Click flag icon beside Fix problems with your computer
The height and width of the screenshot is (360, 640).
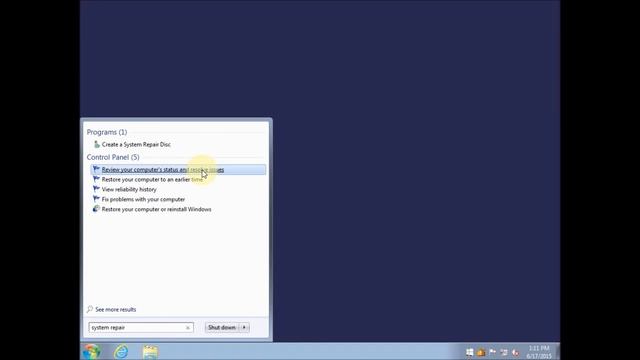(96, 199)
